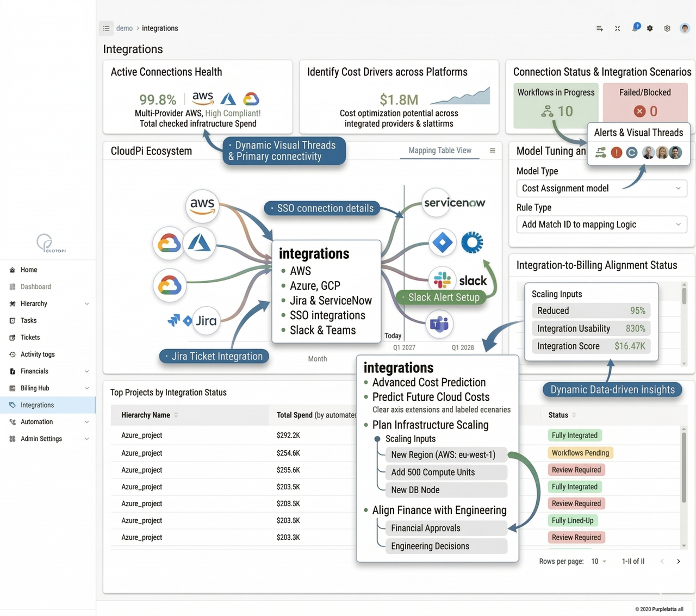Click the Workflows Pending status badge
The height and width of the screenshot is (616, 696).
tap(580, 453)
